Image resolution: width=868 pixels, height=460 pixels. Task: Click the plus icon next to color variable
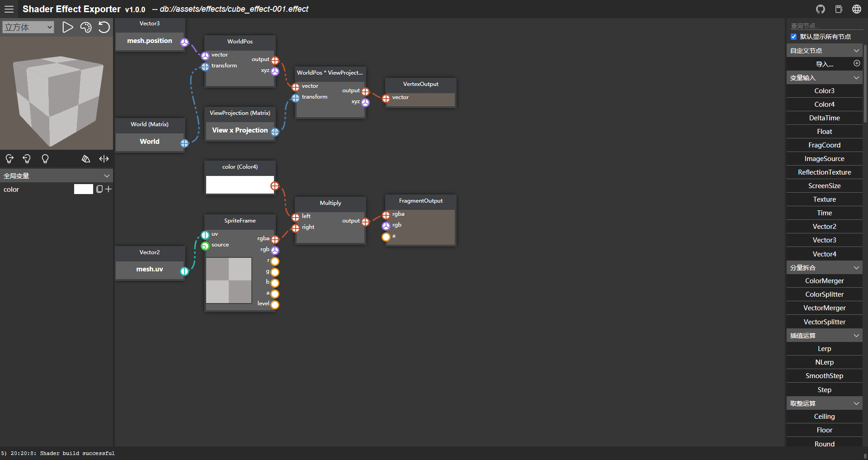(x=108, y=189)
